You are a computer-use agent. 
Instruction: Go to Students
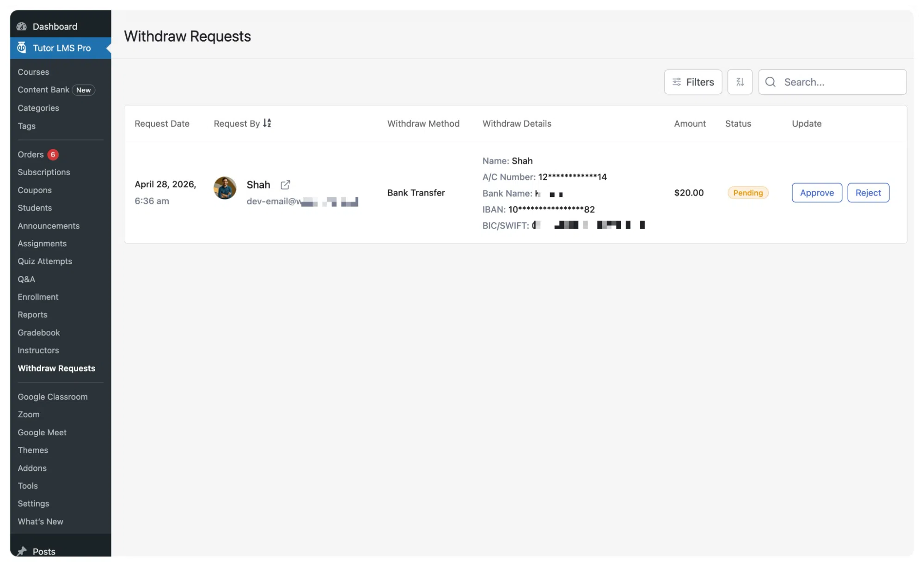(35, 207)
